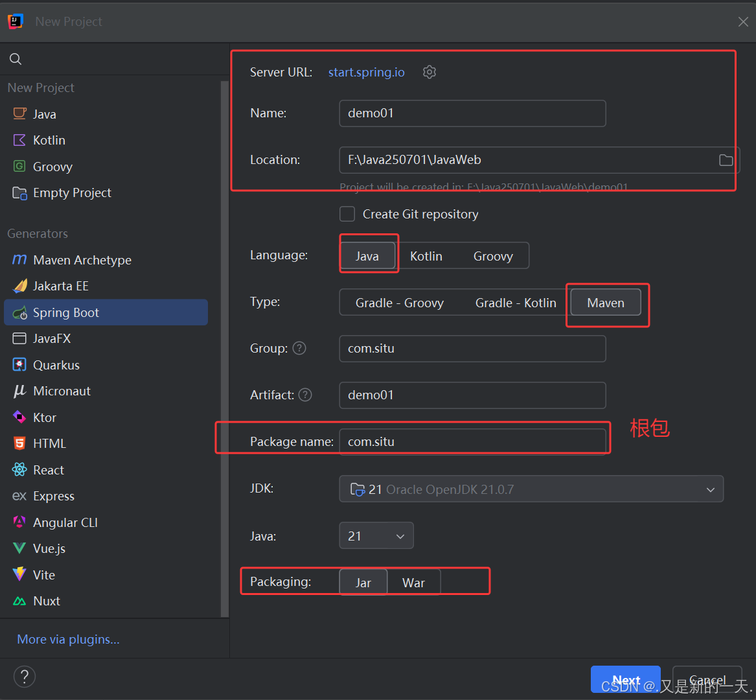Click the Group input field

tap(472, 348)
